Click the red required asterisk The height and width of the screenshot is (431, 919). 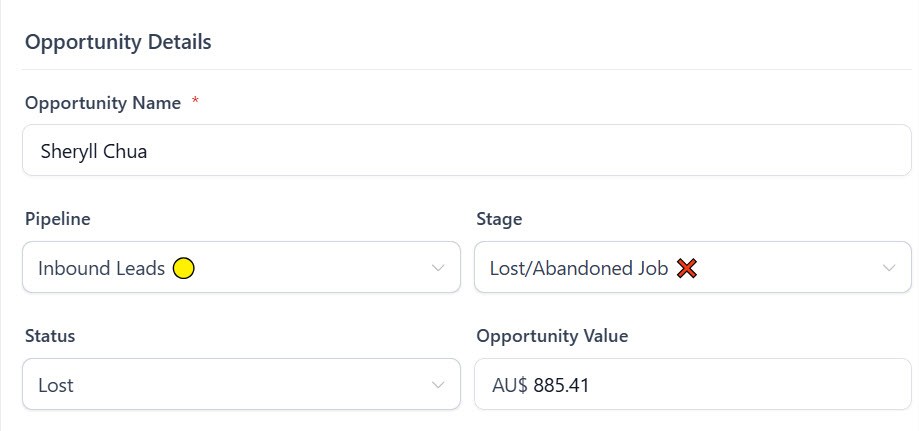coord(196,102)
